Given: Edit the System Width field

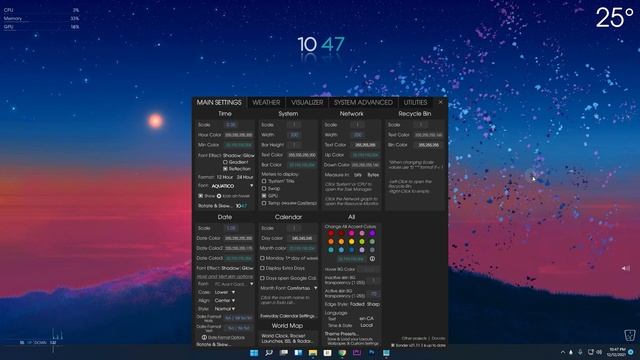Looking at the screenshot, I should pyautogui.click(x=294, y=135).
